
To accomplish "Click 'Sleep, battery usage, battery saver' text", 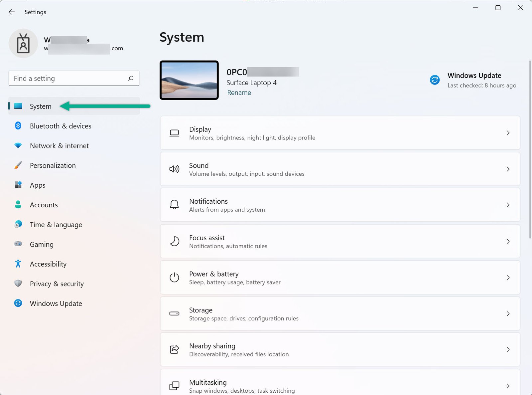I will [235, 282].
